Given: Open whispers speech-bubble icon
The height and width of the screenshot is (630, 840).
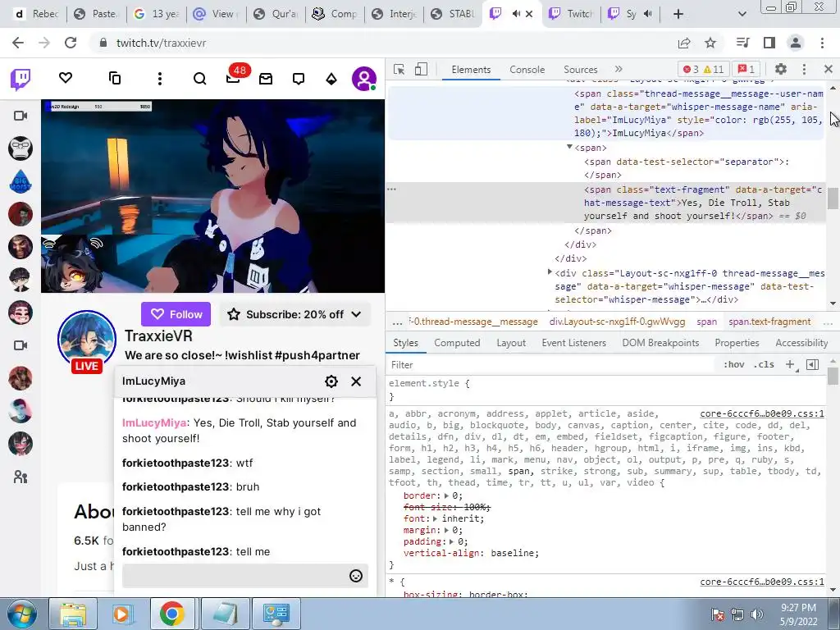Looking at the screenshot, I should point(299,79).
